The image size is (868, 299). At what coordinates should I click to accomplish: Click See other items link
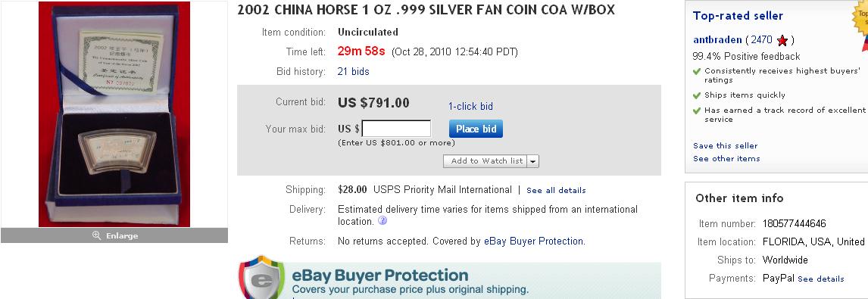coord(726,158)
